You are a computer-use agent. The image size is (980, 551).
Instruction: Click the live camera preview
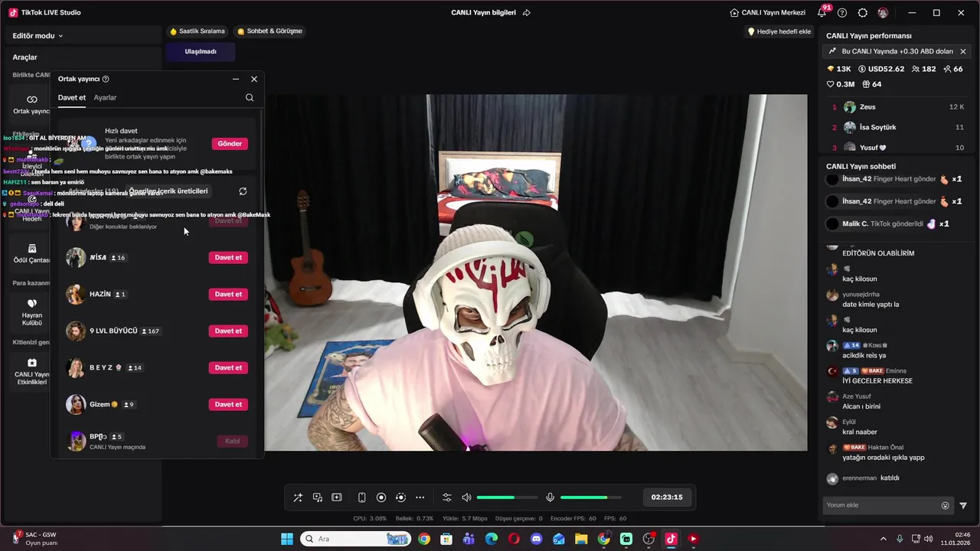pyautogui.click(x=536, y=272)
